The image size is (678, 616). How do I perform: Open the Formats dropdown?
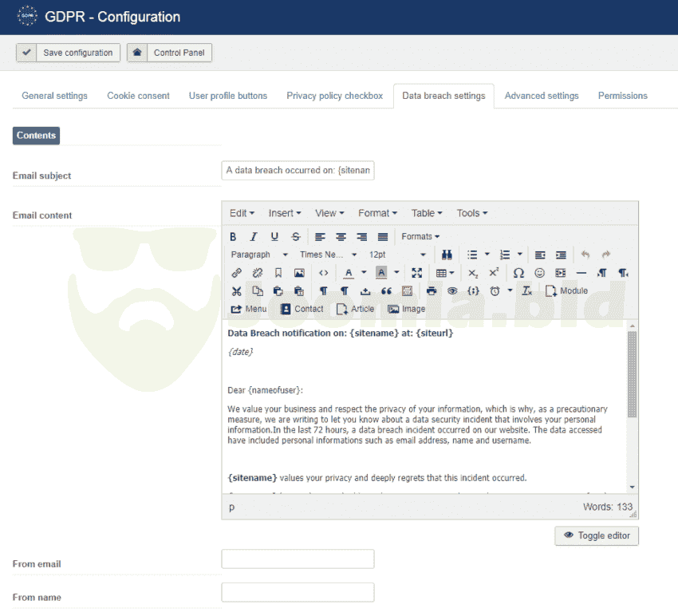tap(420, 237)
